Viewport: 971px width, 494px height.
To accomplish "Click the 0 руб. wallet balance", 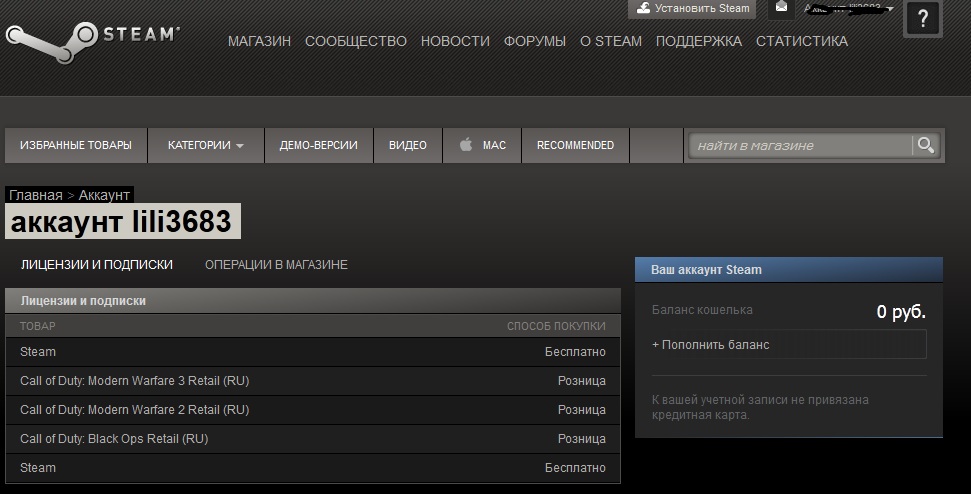I will point(901,311).
